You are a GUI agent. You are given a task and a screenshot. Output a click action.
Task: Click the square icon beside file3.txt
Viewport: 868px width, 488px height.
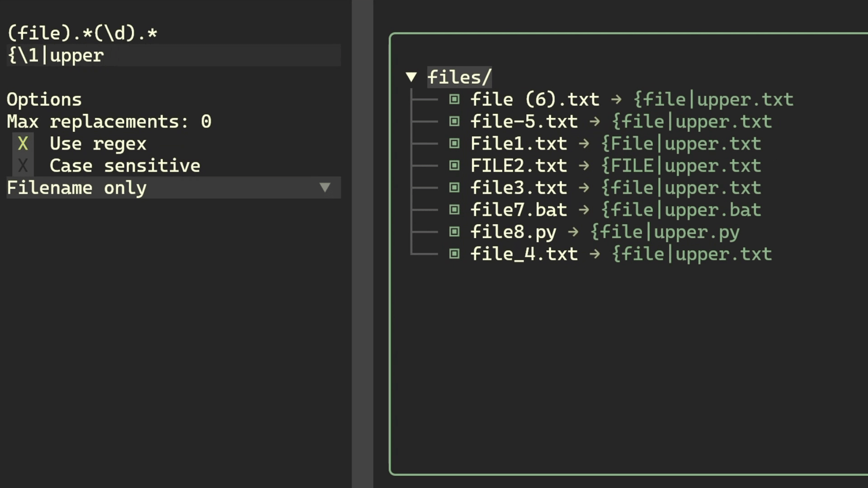(454, 187)
